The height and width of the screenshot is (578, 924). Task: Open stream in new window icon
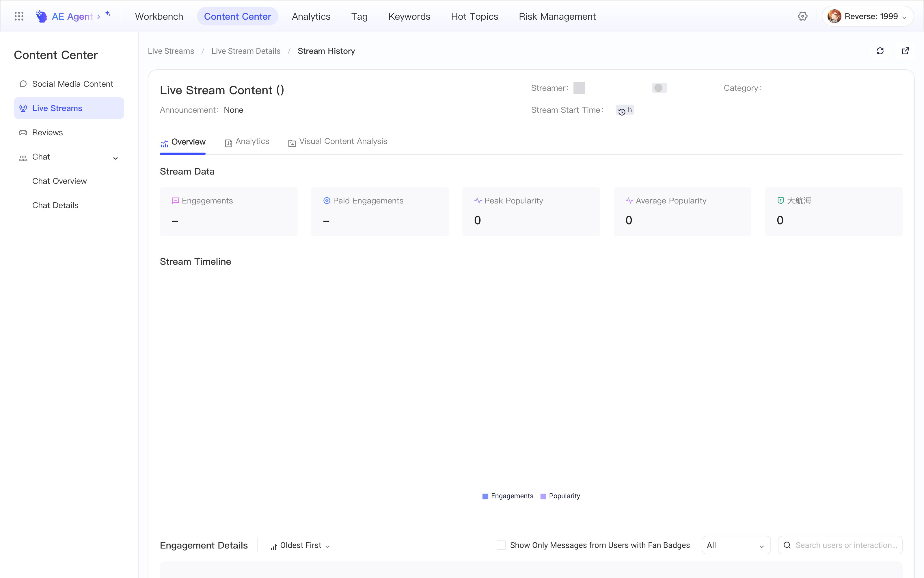pyautogui.click(x=905, y=51)
